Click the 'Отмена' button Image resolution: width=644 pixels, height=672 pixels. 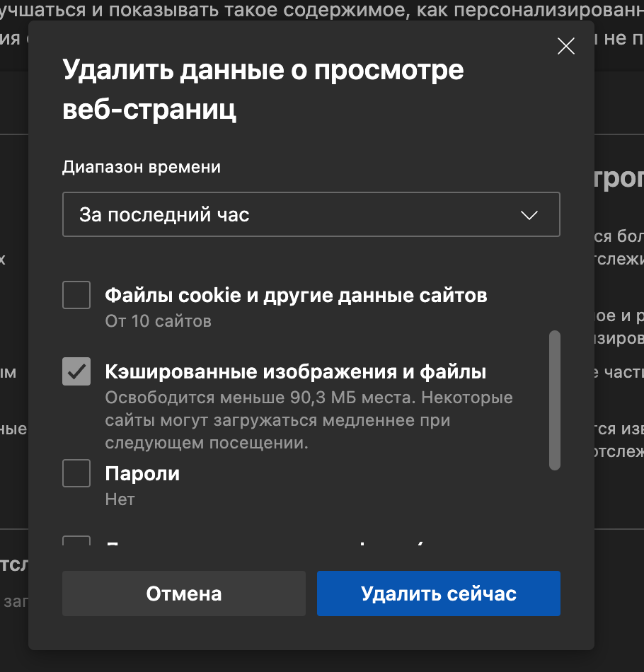184,593
